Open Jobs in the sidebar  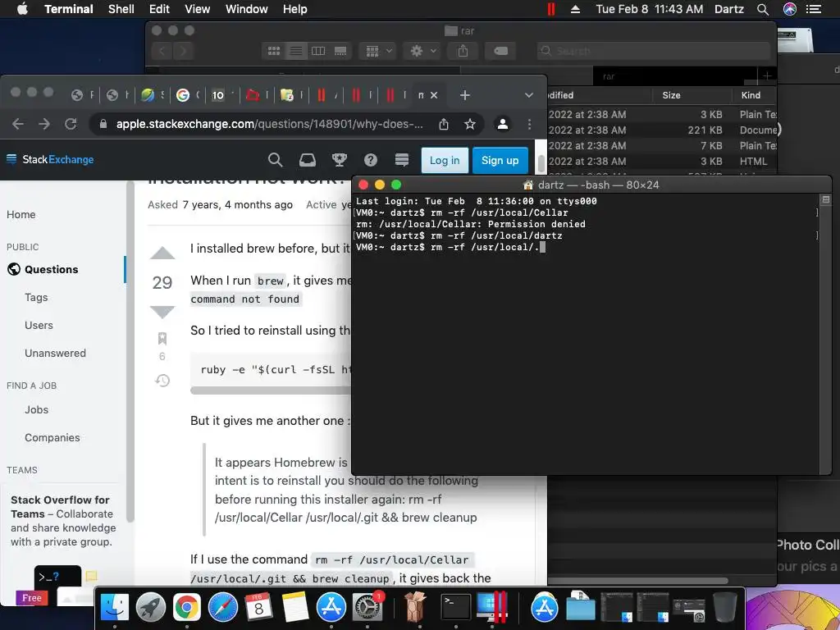click(x=36, y=410)
